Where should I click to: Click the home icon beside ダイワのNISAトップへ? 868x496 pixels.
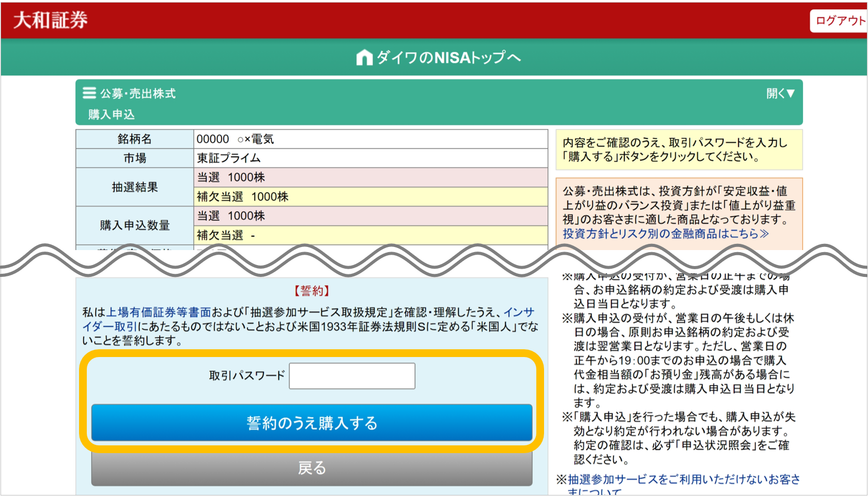point(364,57)
